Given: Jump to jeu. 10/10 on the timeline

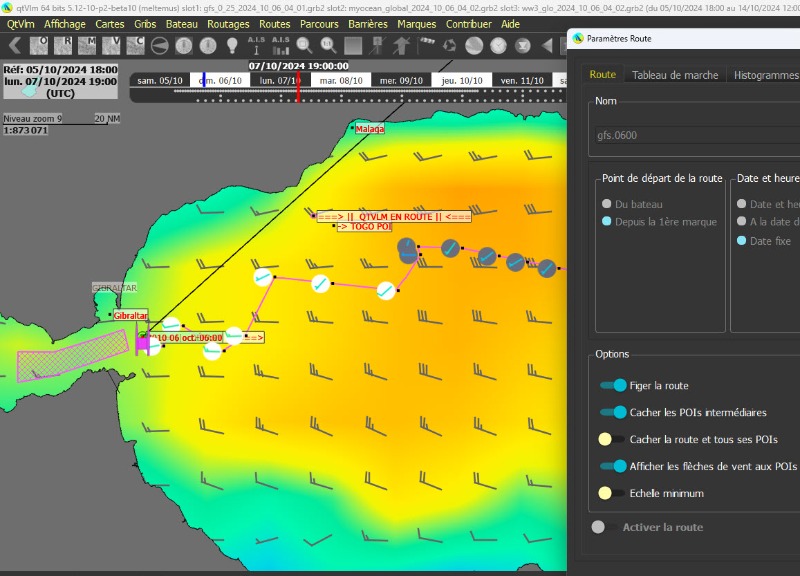Looking at the screenshot, I should click(x=462, y=81).
